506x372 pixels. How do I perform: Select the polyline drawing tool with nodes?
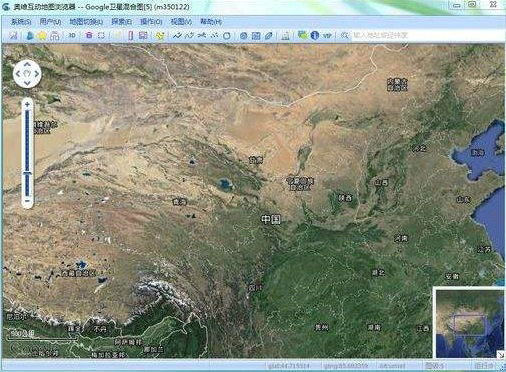pyautogui.click(x=190, y=35)
